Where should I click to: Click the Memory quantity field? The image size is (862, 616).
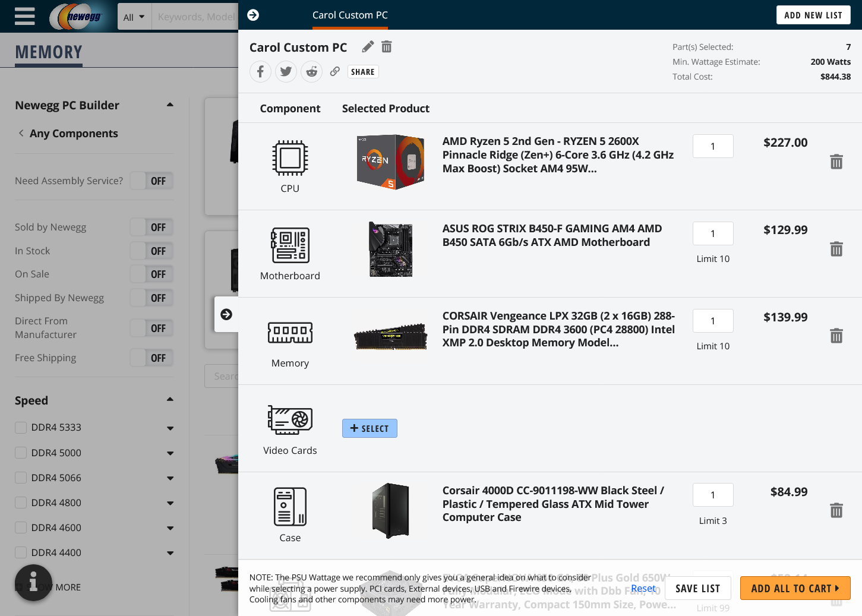713,321
